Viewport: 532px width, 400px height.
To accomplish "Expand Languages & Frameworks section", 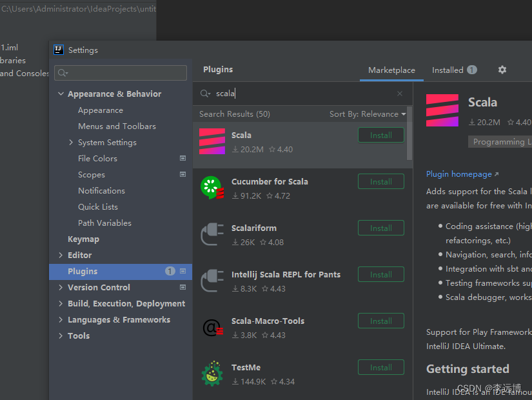I will tap(61, 319).
